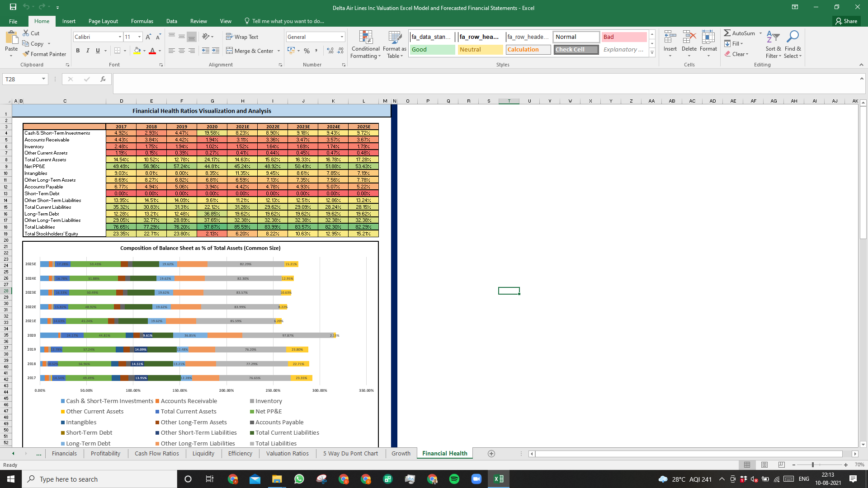
Task: Adjust the zoom slider handle
Action: 813,465
